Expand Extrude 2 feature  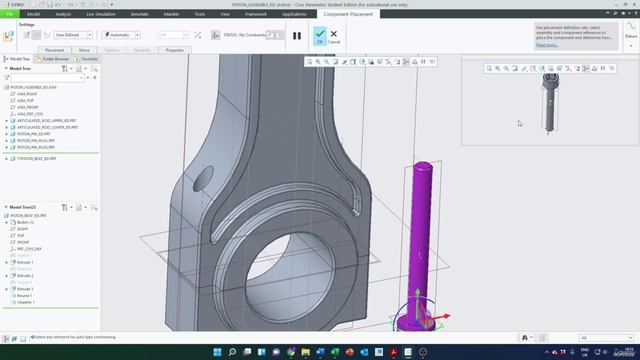6,276
